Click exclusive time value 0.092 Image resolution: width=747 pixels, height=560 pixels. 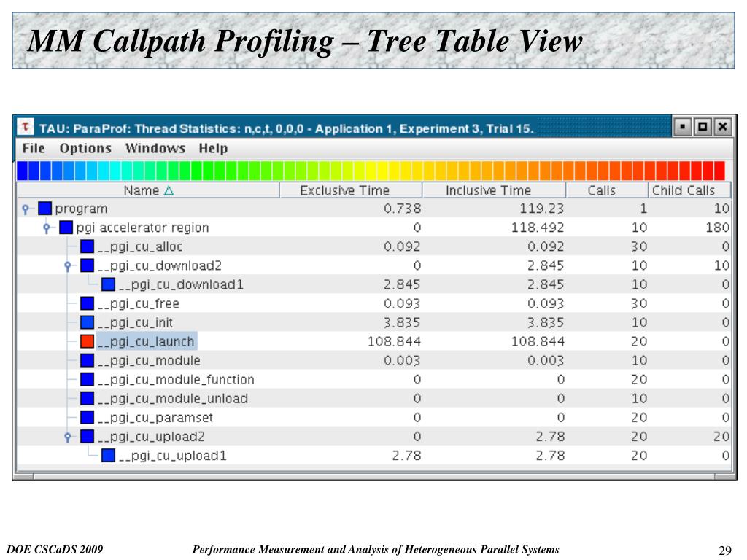pos(403,246)
